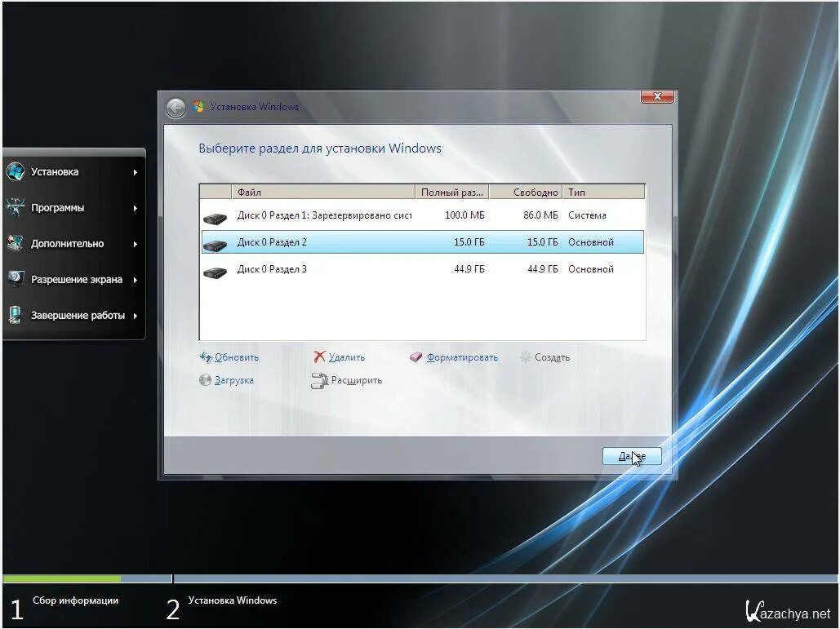Click the Обновить refresh arrows icon

pyautogui.click(x=206, y=357)
